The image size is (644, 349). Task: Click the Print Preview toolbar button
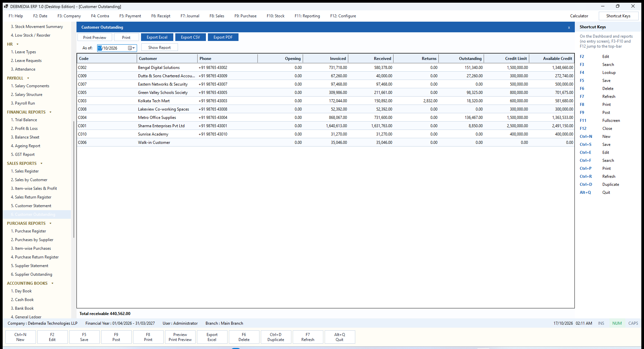click(95, 37)
